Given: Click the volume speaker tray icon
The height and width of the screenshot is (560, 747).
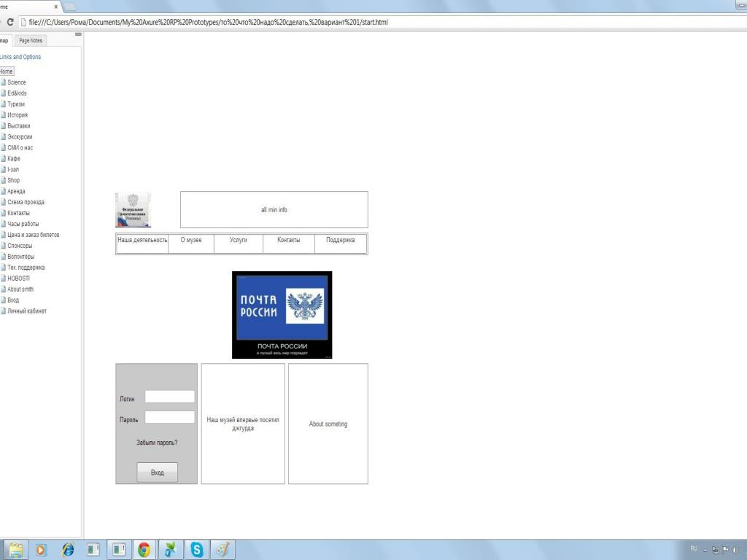Looking at the screenshot, I should (x=736, y=550).
